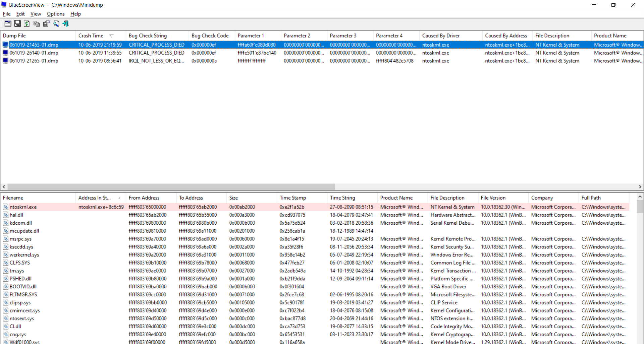Open the View menu
Viewport: 644px width, 344px height.
tap(36, 14)
